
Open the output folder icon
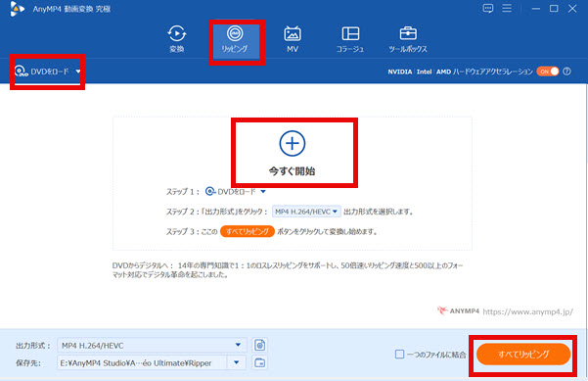tap(259, 363)
